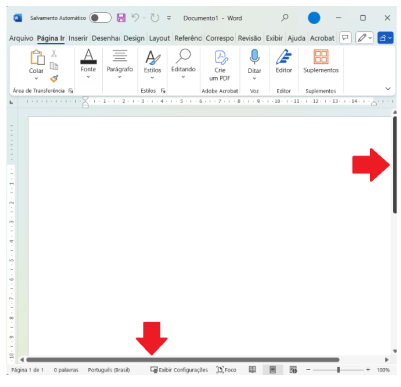The height and width of the screenshot is (387, 401).
Task: Click the zoom slider handle
Action: 338,370
